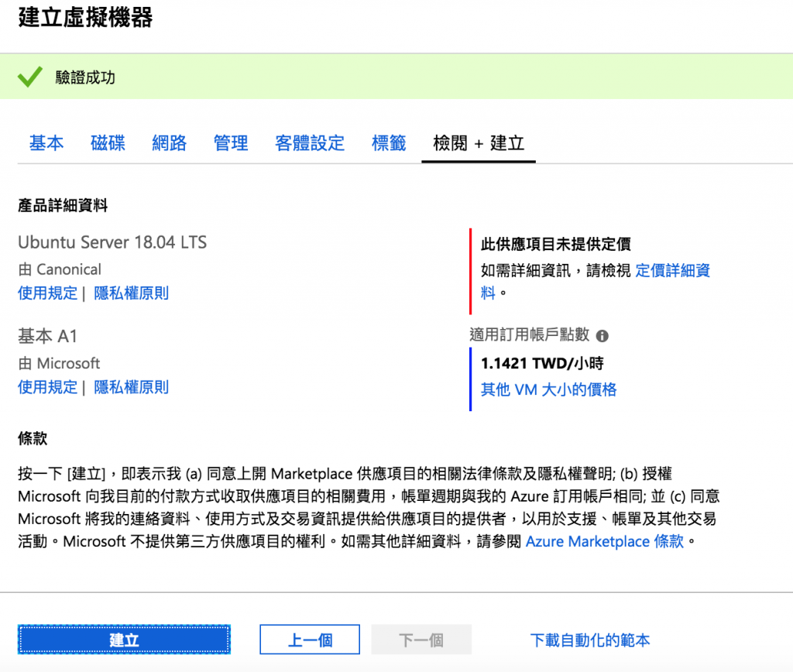This screenshot has height=672, width=793.
Task: View 其他 VM 大小的價格 link
Action: 549,389
